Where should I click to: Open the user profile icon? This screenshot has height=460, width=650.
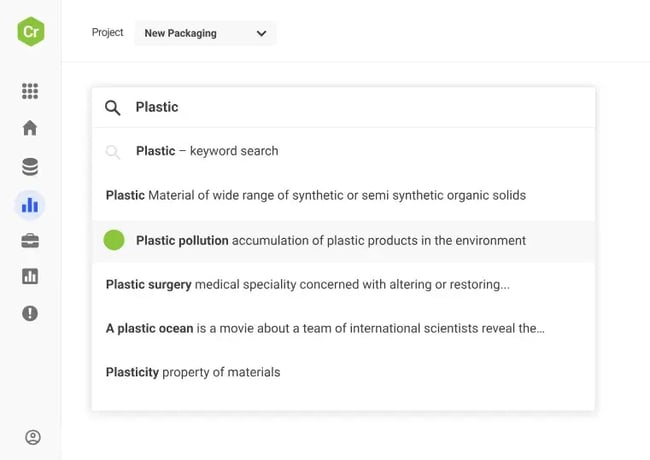point(32,437)
